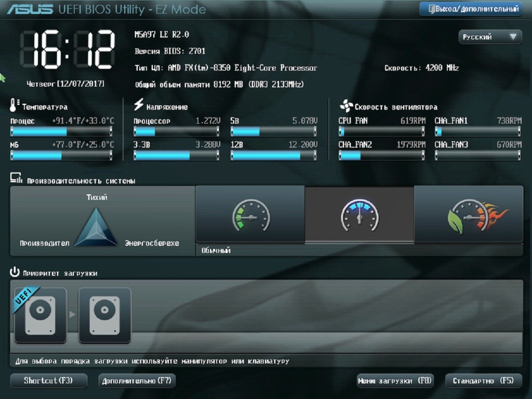The image size is (532, 399).
Task: Click the performance triangle graphic
Action: click(x=96, y=227)
